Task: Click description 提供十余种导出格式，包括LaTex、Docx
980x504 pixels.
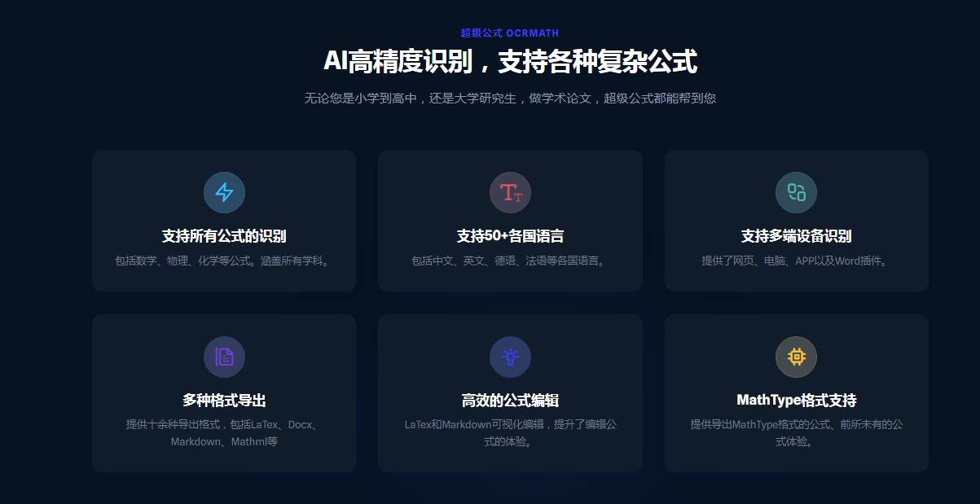Action: (224, 433)
